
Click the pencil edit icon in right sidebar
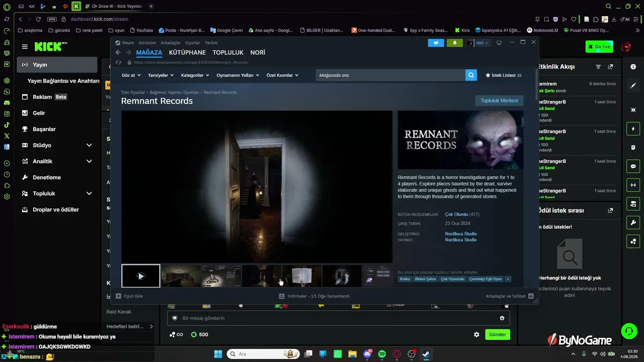633,86
